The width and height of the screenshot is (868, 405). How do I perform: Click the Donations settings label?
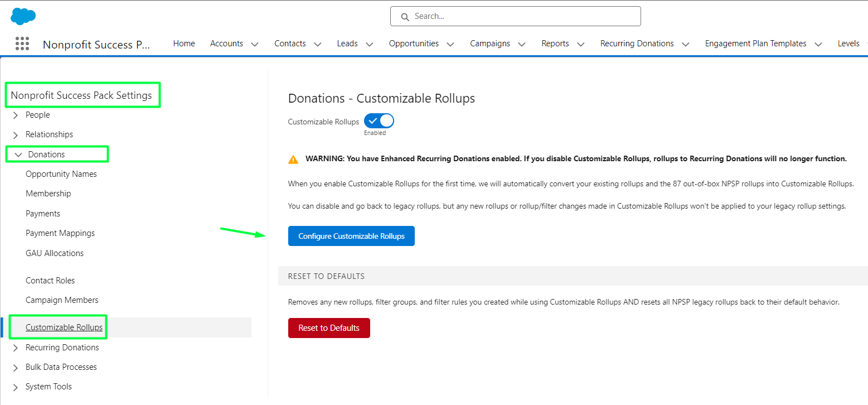46,155
